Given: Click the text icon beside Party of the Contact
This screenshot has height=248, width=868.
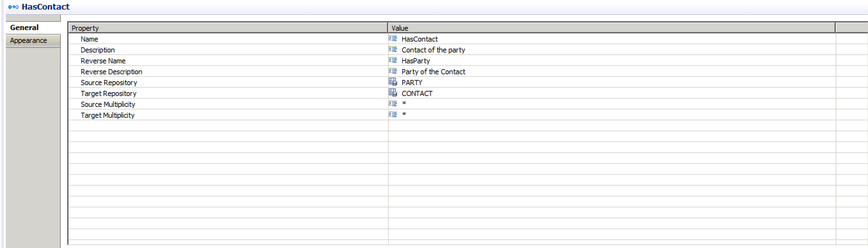Looking at the screenshot, I should (x=393, y=71).
